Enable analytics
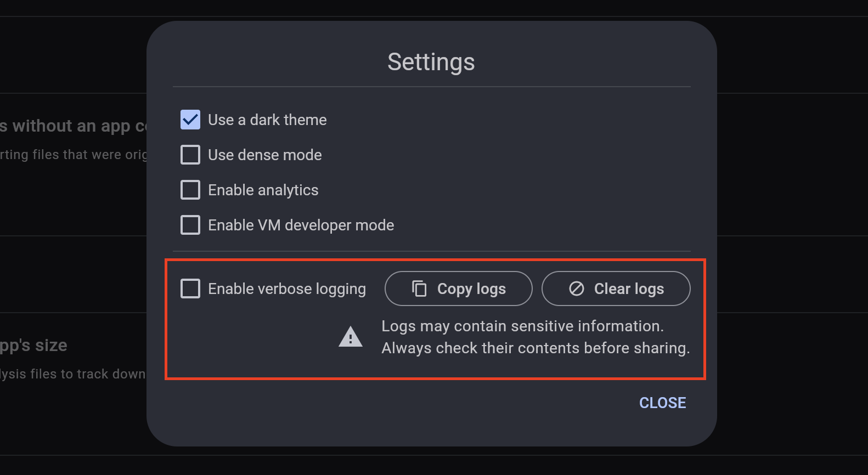868x475 pixels. coord(190,190)
